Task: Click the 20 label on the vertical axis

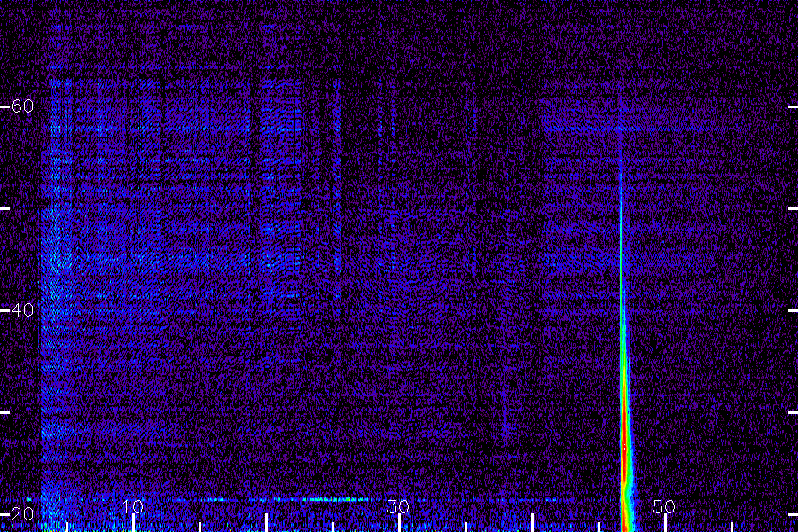Action: tap(22, 513)
